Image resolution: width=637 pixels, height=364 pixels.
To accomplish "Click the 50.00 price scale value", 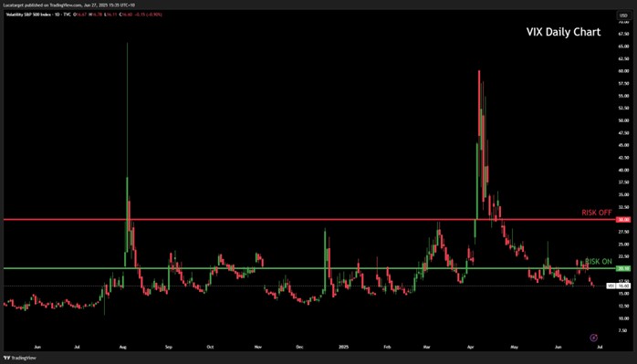I will point(623,120).
